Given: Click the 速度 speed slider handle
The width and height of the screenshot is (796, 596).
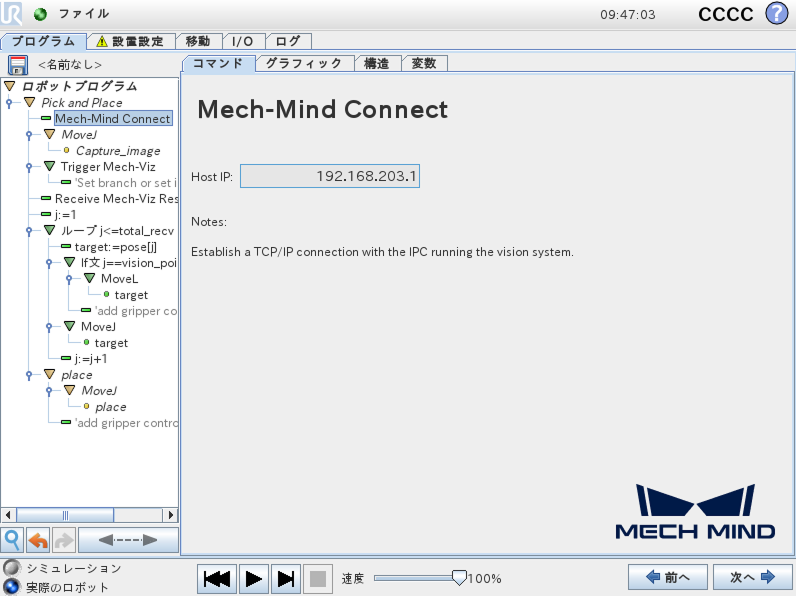Looking at the screenshot, I should [x=459, y=578].
